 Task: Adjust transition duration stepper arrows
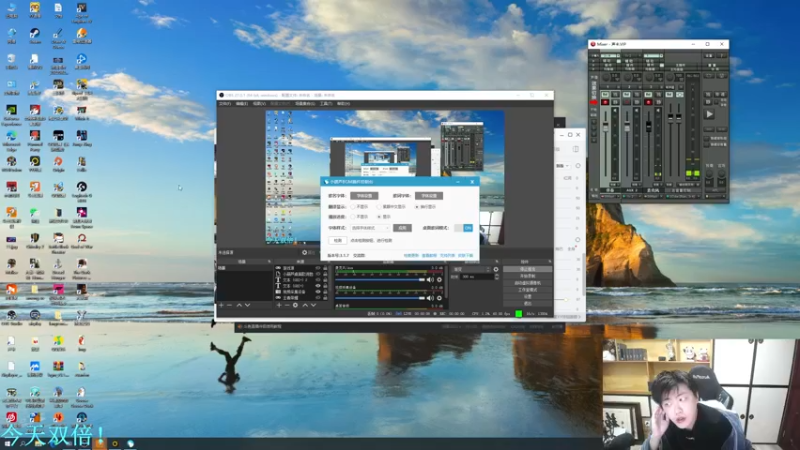497,277
